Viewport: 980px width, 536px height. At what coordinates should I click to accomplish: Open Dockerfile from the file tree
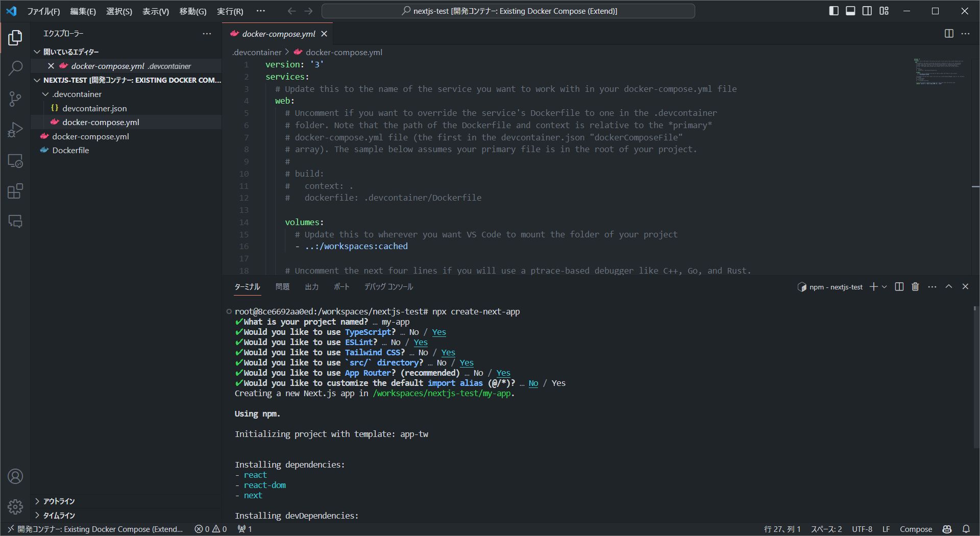coord(126,151)
